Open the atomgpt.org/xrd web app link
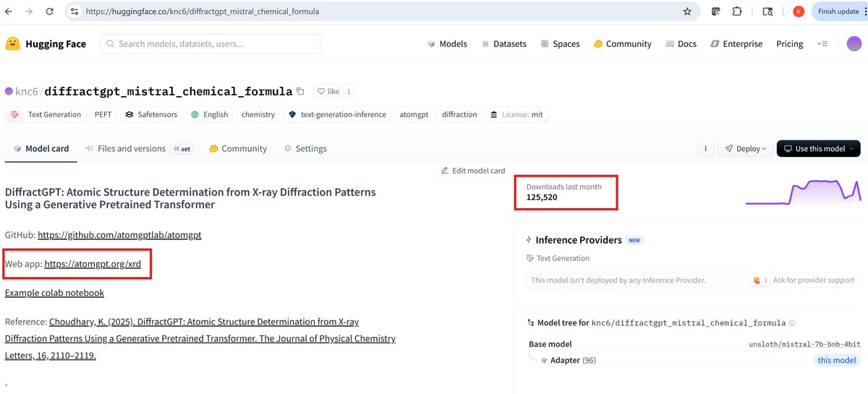Screen dimensions: 868x394 [93, 264]
